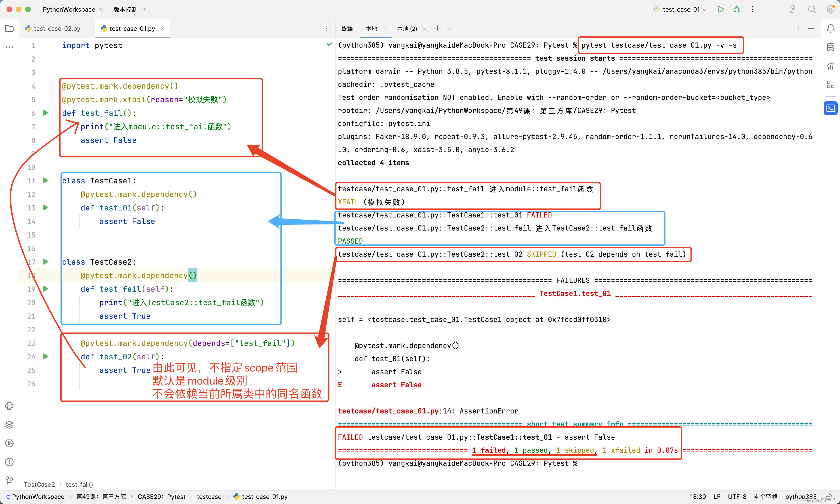
Task: Open more run actions menu
Action: tap(753, 10)
